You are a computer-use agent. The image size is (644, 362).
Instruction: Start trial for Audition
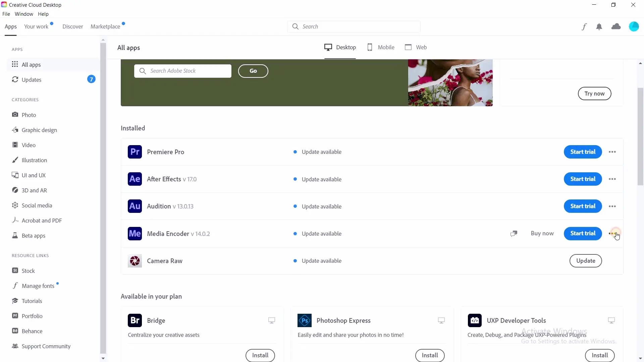[x=583, y=206]
